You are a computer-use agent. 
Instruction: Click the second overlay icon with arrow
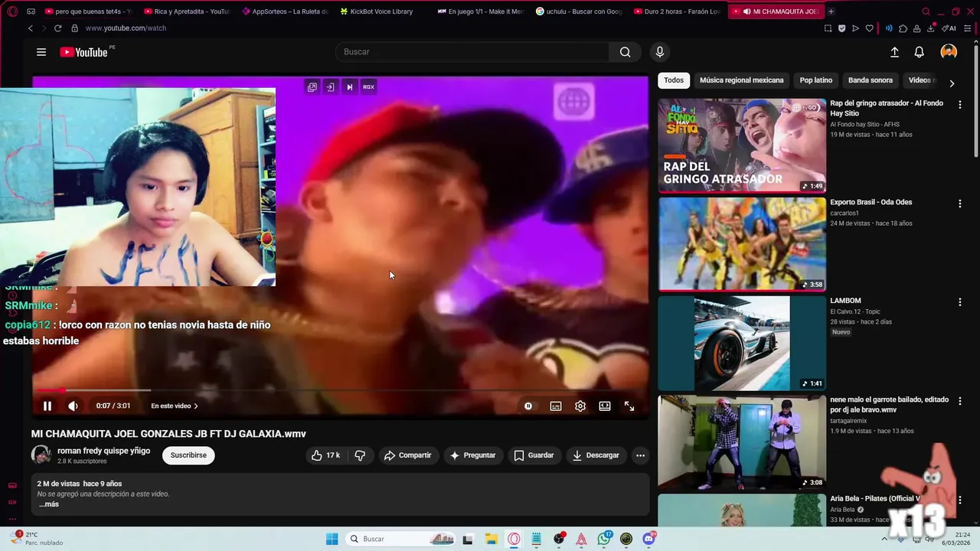(331, 87)
